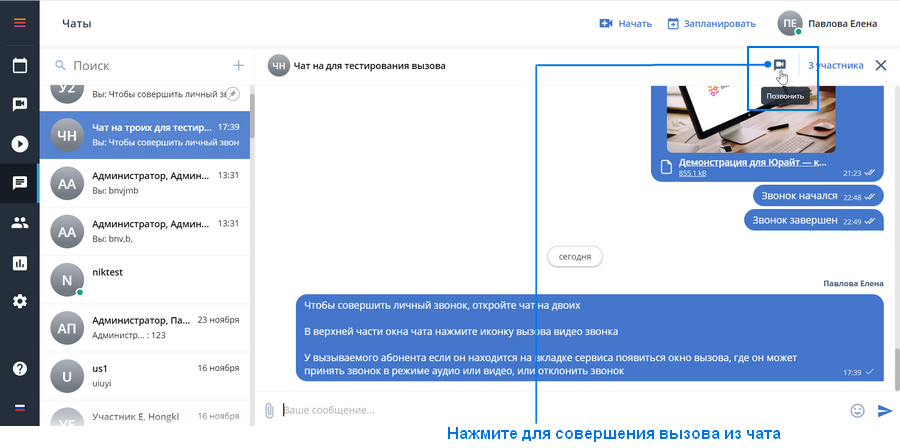The height and width of the screenshot is (448, 900).
Task: Open Администратор chat with bnv,b, message
Action: point(145,231)
